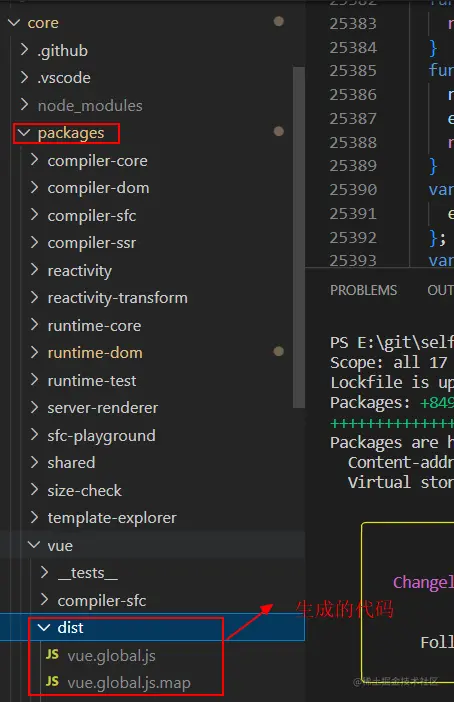Expand the node_modules folder chevron
Screen dimensions: 454x702
point(25,105)
